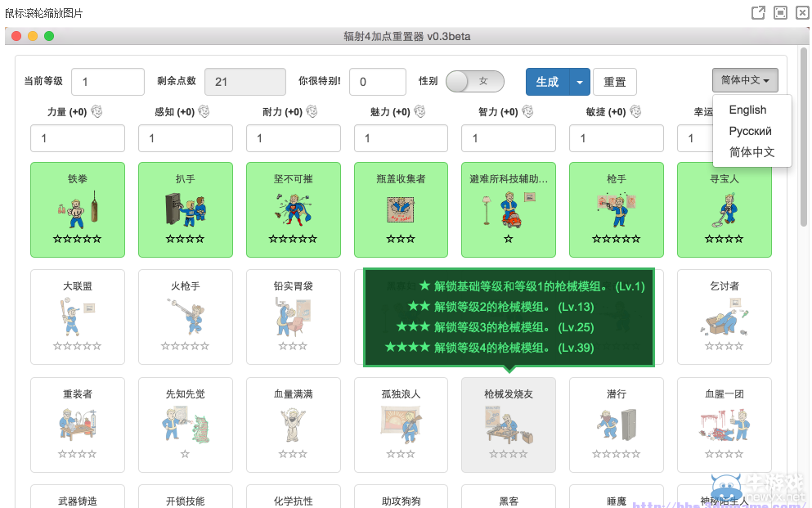The height and width of the screenshot is (508, 812).
Task: Click the bobblehead icon next to 智力
Action: pos(527,111)
